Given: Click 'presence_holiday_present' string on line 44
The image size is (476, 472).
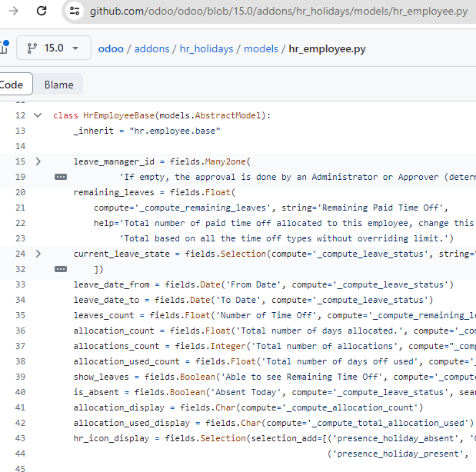Looking at the screenshot, I should click(x=398, y=454).
